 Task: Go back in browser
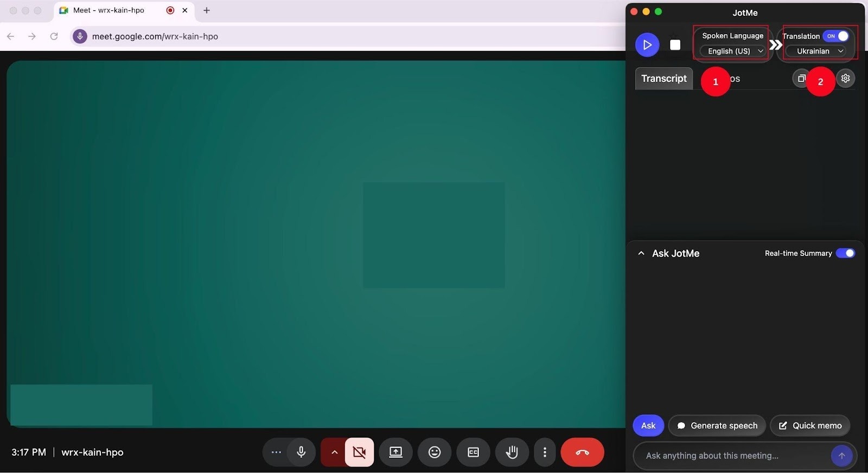click(10, 36)
